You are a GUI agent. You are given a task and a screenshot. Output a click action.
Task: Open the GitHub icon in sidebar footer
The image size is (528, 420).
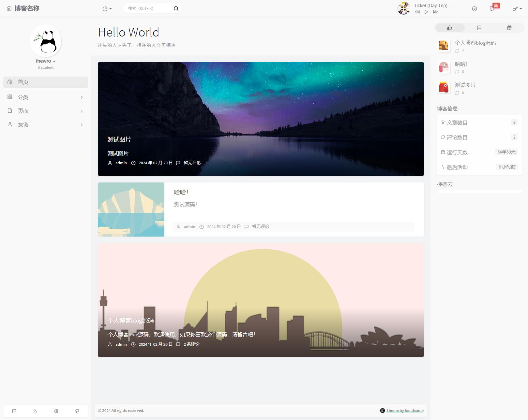(x=77, y=411)
